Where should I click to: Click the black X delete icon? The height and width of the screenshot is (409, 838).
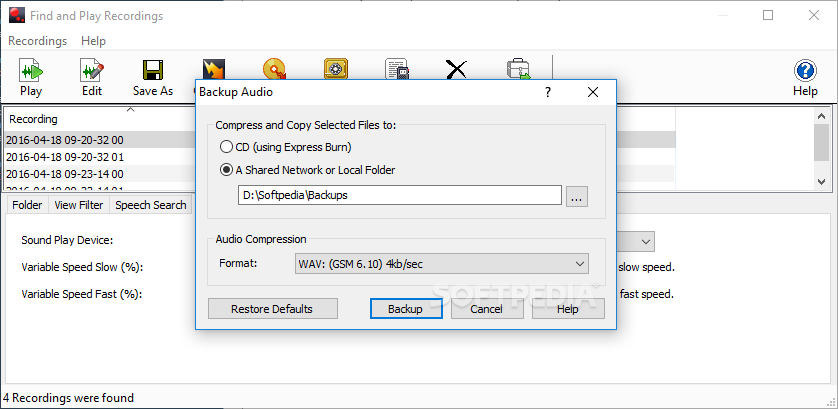[x=456, y=69]
